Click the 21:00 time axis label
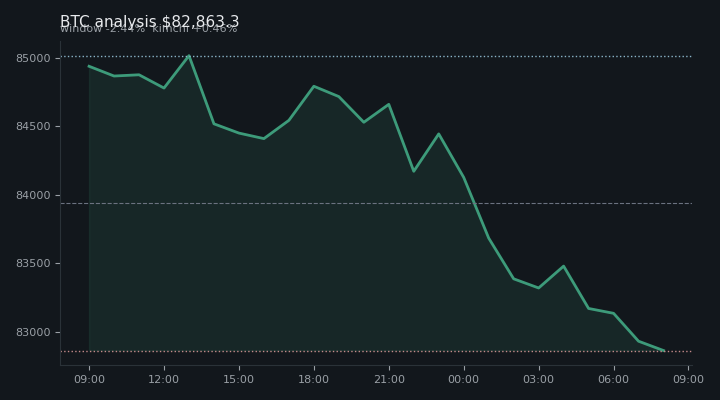 click(x=389, y=379)
